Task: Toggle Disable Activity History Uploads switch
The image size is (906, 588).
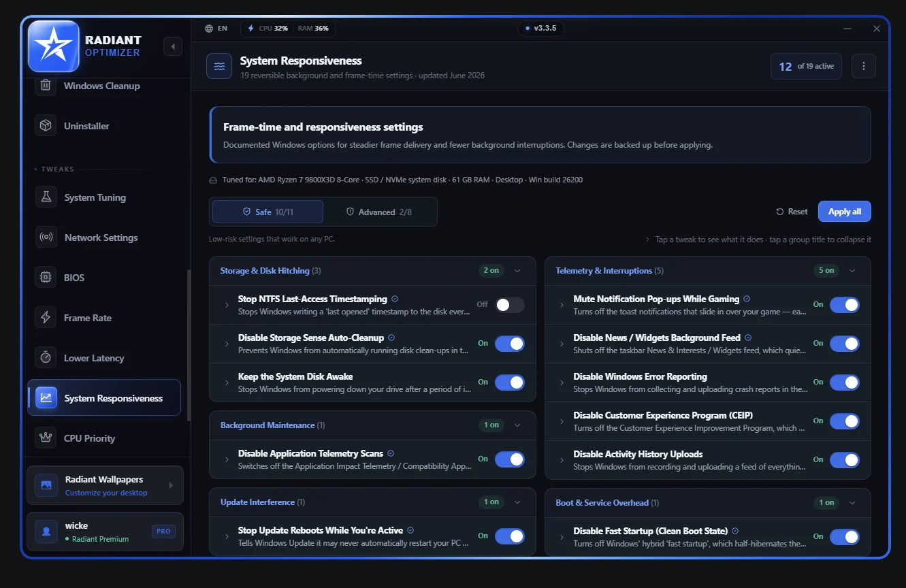Action: tap(845, 460)
